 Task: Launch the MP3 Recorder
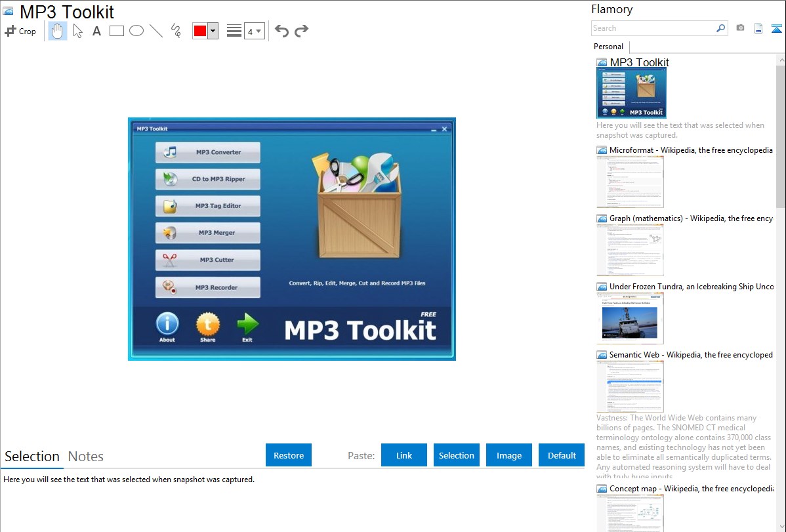(207, 287)
